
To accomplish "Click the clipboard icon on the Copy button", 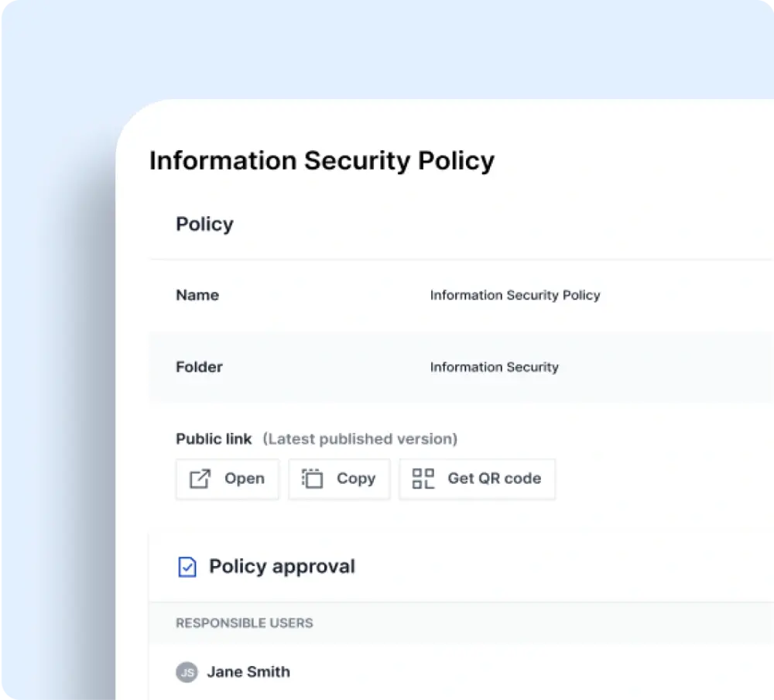I will click(312, 479).
